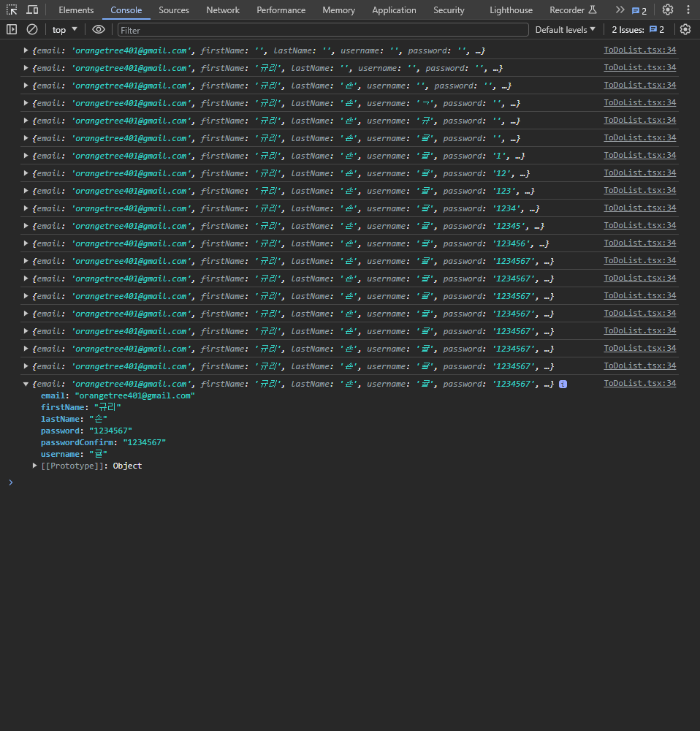Open ToDoList.tsx:34 link for password '1234'

click(640, 208)
